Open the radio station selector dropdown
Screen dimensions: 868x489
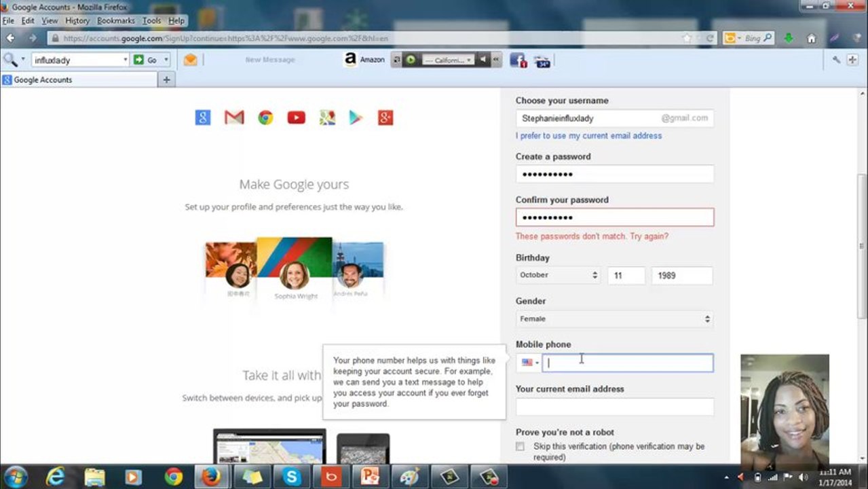click(x=447, y=60)
